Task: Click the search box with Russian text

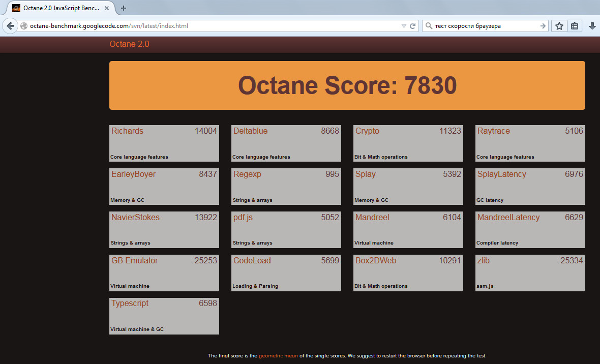Action: pos(486,26)
